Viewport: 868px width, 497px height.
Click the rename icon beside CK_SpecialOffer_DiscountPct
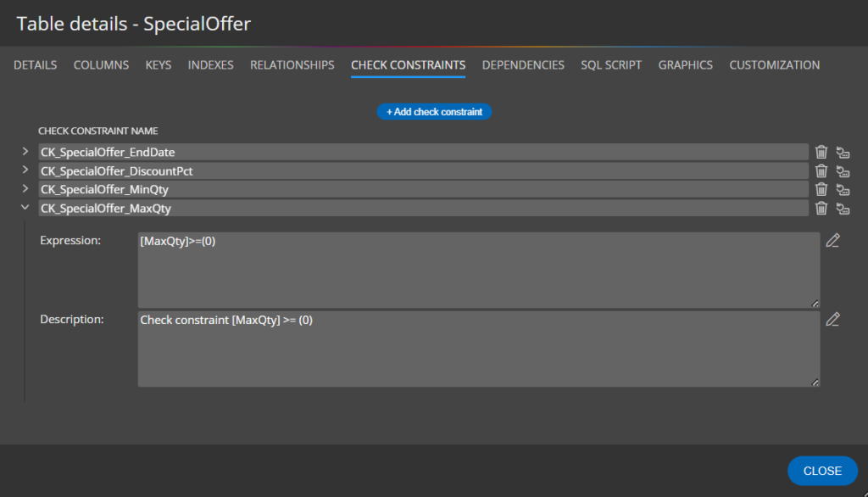pyautogui.click(x=842, y=170)
